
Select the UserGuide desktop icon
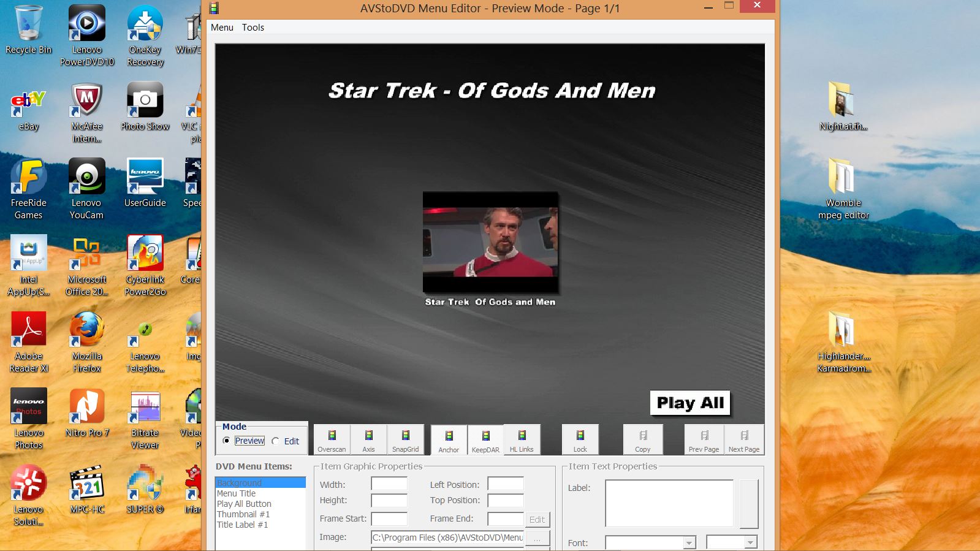coord(145,183)
